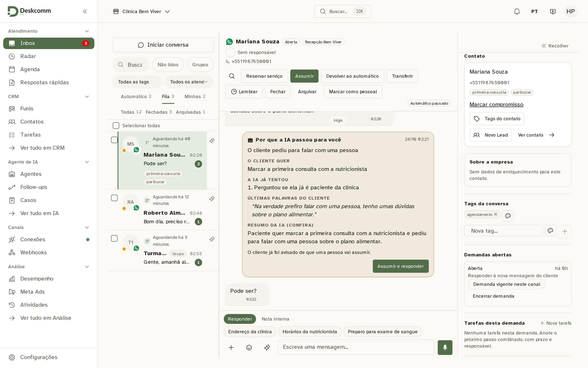Select the Mariana Souza conversation checkbox
Image resolution: width=588 pixels, height=368 pixels.
coord(114,140)
